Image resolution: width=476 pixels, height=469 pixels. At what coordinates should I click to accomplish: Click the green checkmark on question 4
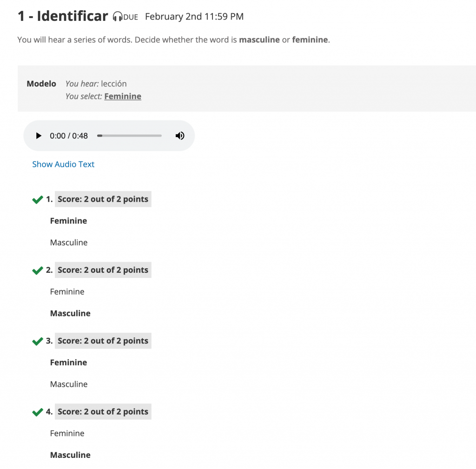(38, 412)
